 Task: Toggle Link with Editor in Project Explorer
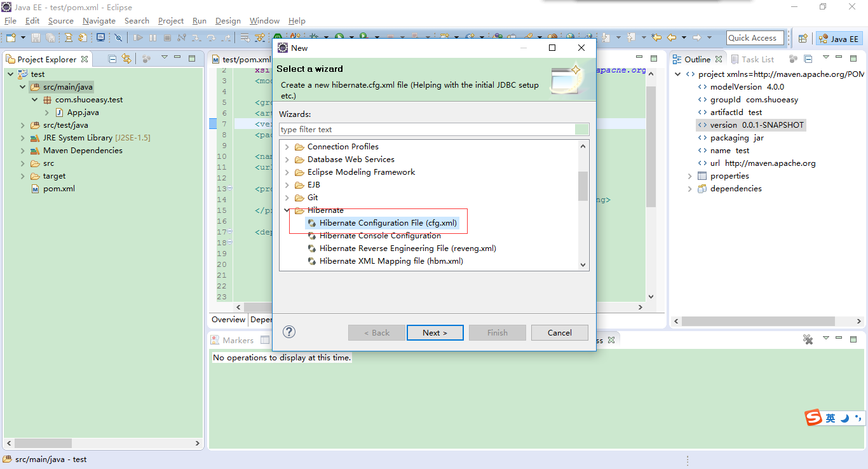click(x=126, y=58)
